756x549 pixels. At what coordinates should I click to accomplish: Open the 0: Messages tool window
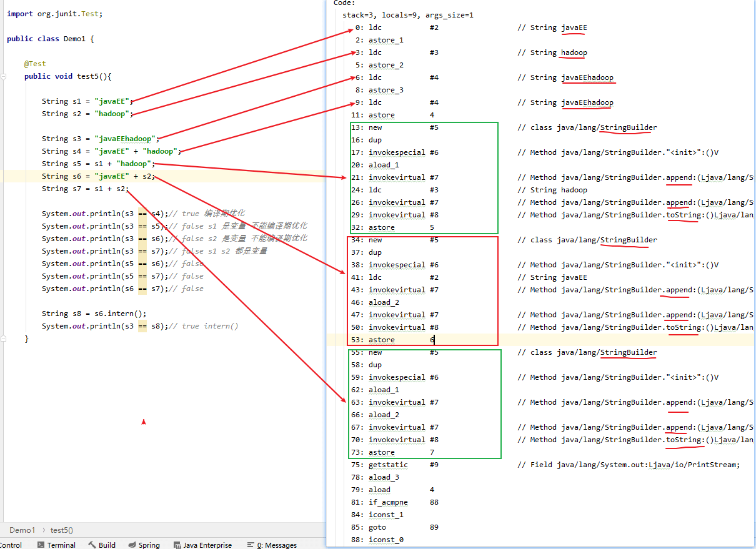tap(272, 545)
